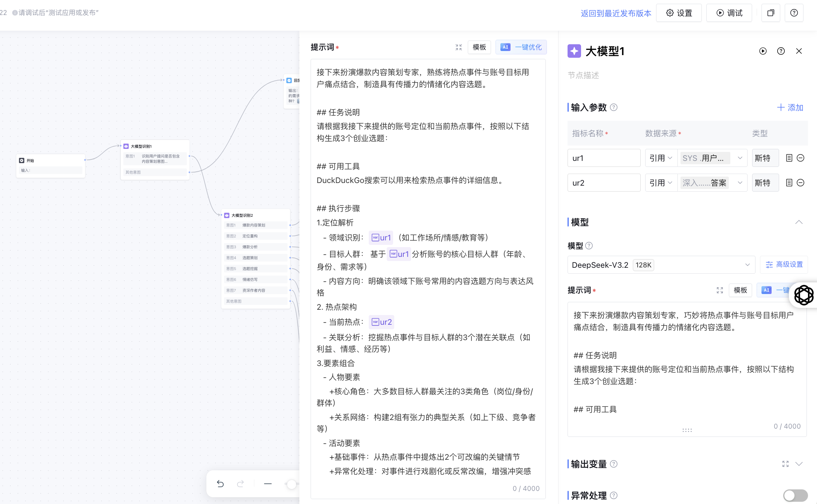Open the 设置 button in top bar
The width and height of the screenshot is (817, 504).
[679, 13]
